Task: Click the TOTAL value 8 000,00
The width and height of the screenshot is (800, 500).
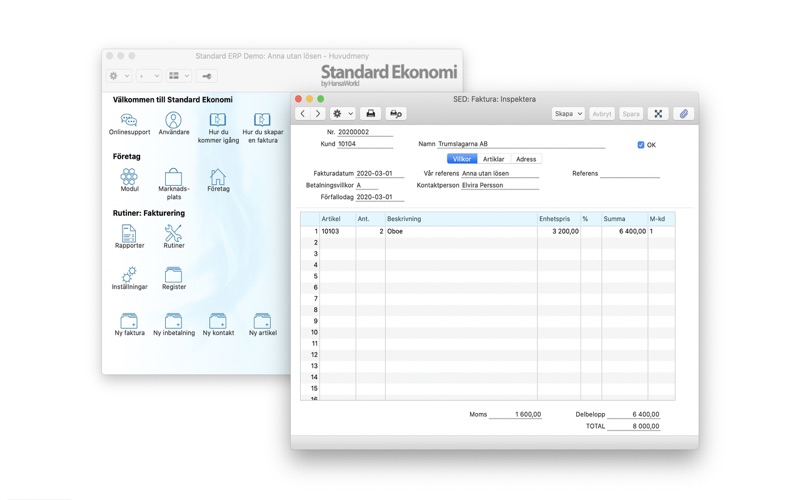Action: coord(633,426)
